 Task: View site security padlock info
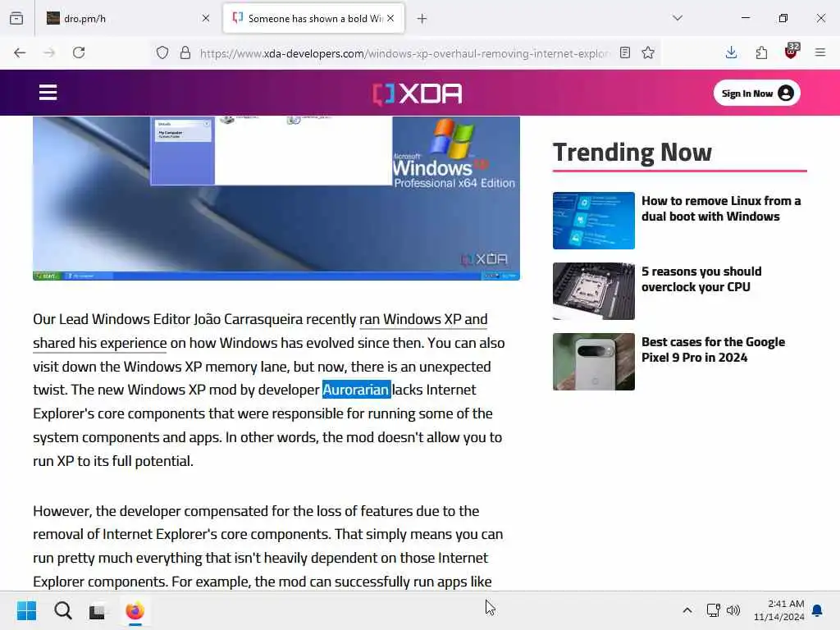(x=185, y=52)
